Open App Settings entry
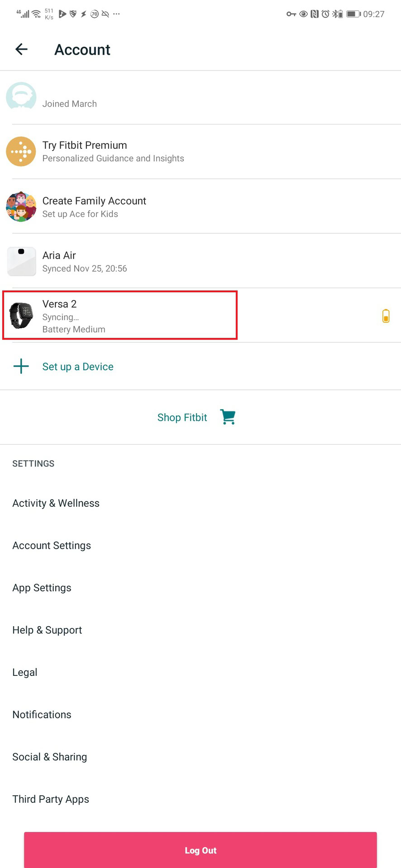 pos(42,588)
